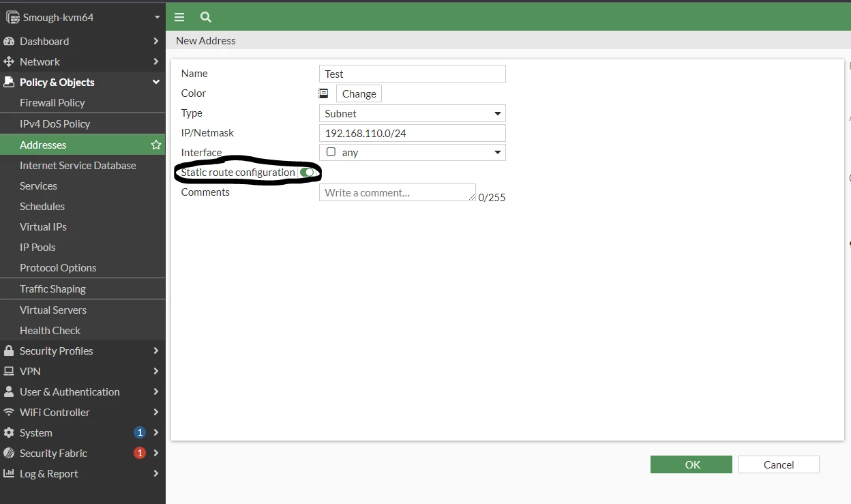Click the Security Profiles lock icon
This screenshot has height=504, width=851.
[9, 351]
